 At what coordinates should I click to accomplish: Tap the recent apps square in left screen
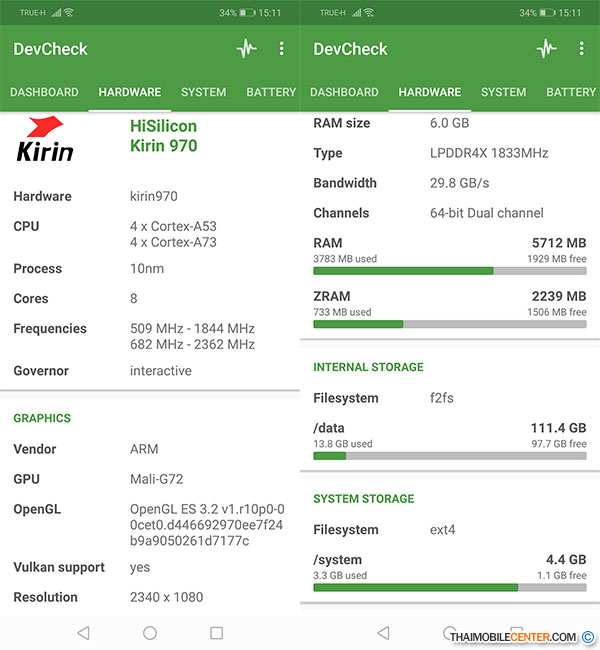(x=216, y=633)
